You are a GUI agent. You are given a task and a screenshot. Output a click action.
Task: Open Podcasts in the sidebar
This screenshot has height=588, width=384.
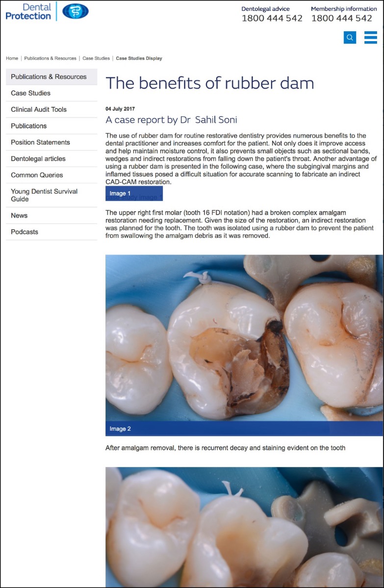pyautogui.click(x=51, y=232)
